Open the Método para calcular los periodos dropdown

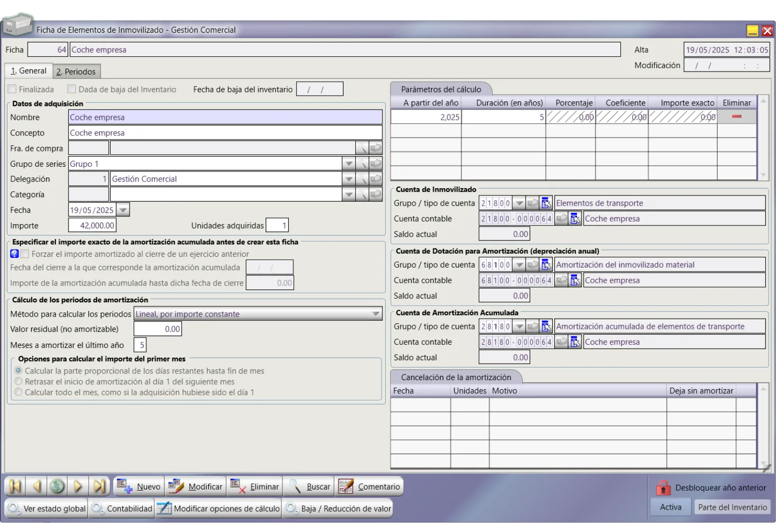coord(376,314)
